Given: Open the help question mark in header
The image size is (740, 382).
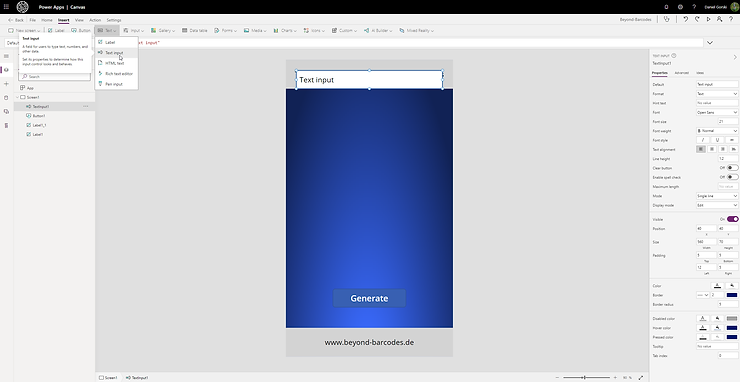Looking at the screenshot, I should tap(694, 7).
